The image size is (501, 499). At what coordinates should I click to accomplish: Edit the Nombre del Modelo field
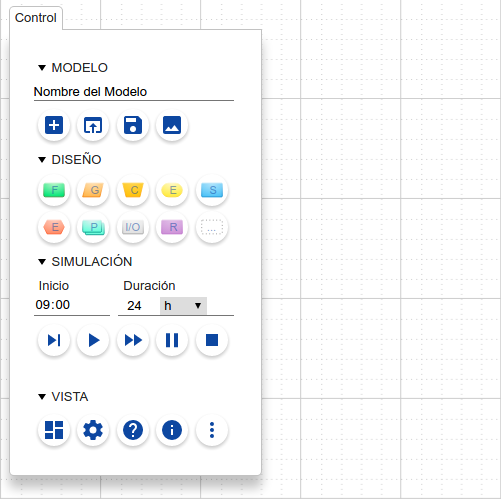tap(134, 92)
